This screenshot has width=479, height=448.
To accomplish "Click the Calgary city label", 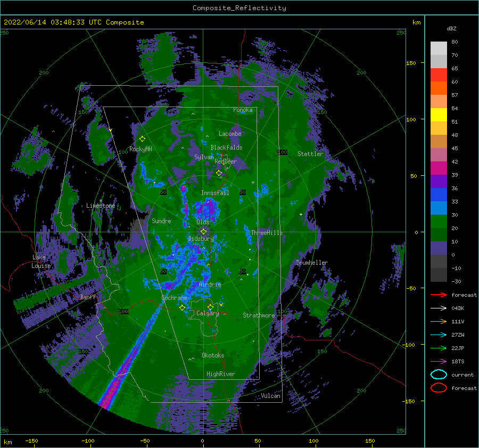I will tap(208, 313).
